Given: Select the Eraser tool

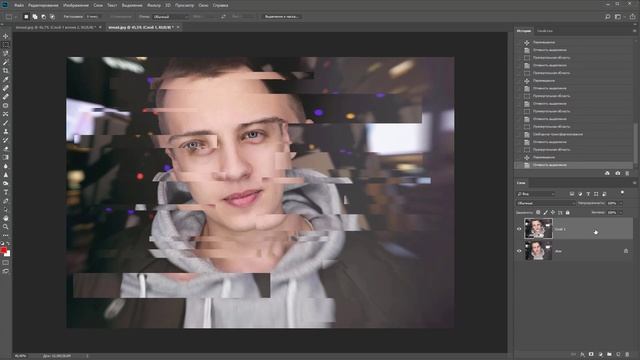Looking at the screenshot, I should click(6, 149).
